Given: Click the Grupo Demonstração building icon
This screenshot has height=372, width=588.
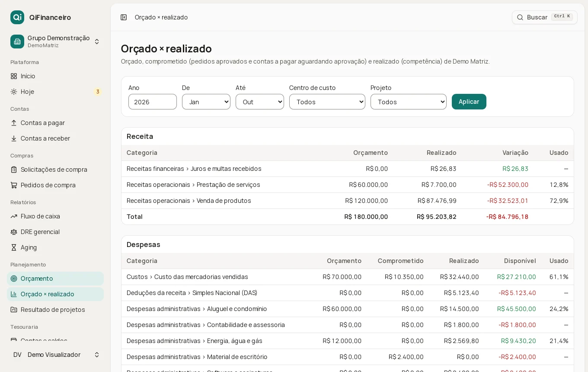Looking at the screenshot, I should pyautogui.click(x=17, y=42).
